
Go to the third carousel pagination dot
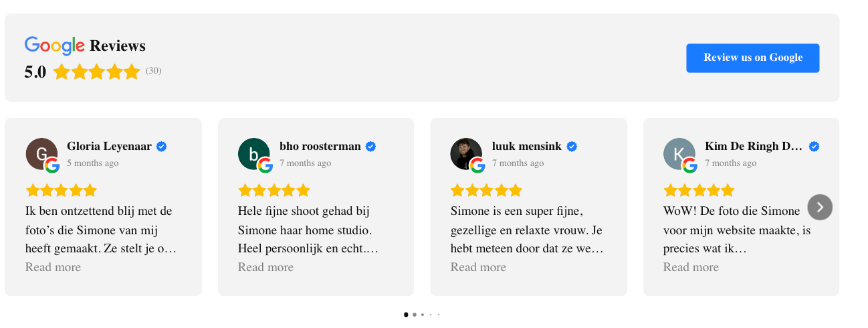click(x=423, y=315)
